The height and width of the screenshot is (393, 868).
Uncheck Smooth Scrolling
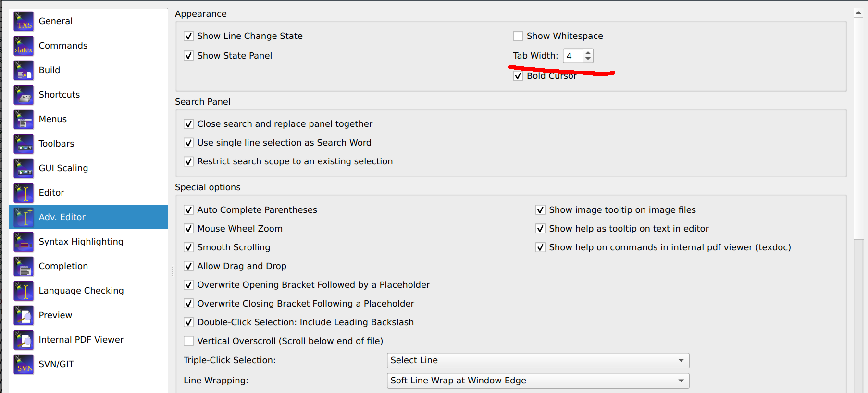coord(188,247)
